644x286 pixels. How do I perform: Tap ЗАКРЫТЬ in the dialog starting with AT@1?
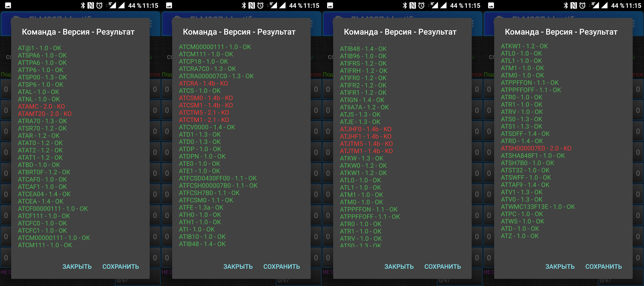coord(77,267)
